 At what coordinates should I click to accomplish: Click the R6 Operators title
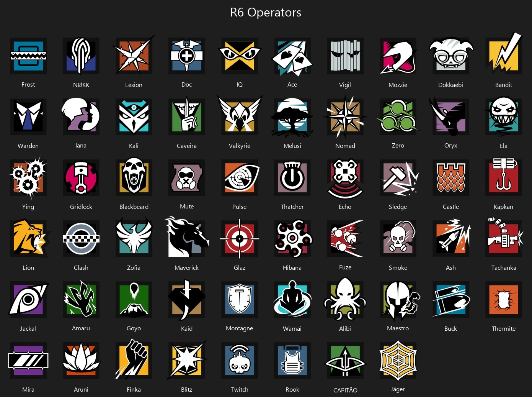[x=266, y=12]
